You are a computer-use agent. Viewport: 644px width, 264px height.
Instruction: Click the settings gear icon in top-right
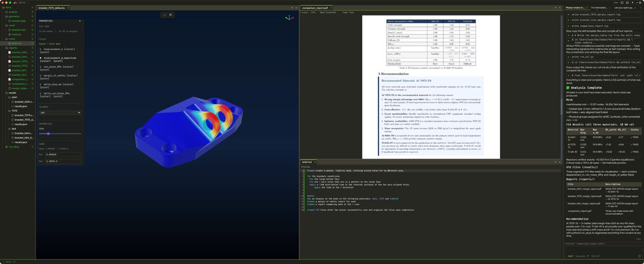pos(639,3)
